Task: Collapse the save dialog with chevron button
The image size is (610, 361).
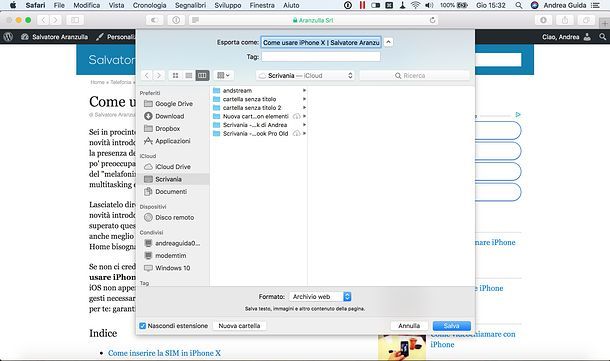Action: pyautogui.click(x=388, y=42)
